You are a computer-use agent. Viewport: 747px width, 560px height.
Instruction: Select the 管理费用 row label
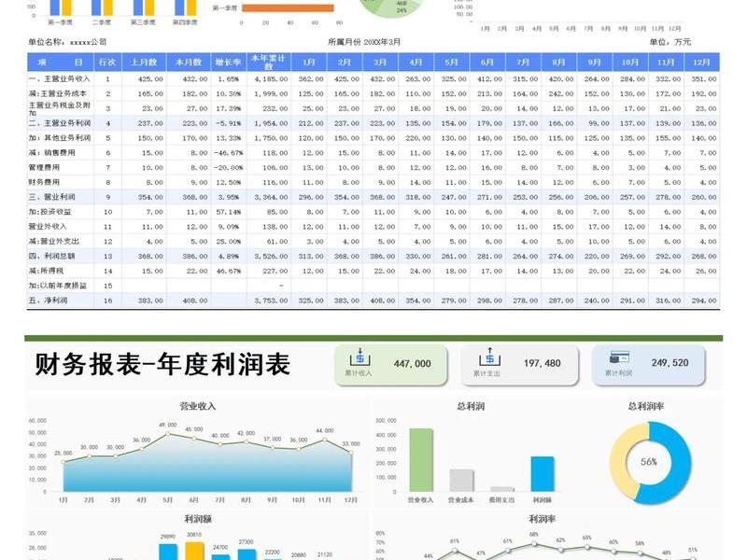44,167
